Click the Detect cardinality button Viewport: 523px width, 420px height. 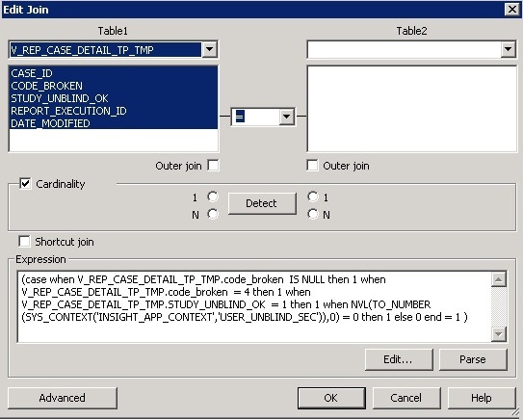point(262,203)
